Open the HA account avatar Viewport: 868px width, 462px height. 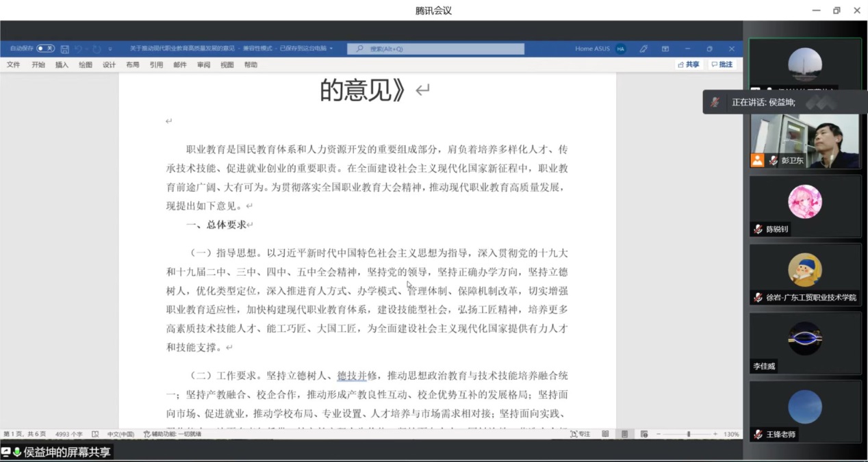click(x=620, y=49)
